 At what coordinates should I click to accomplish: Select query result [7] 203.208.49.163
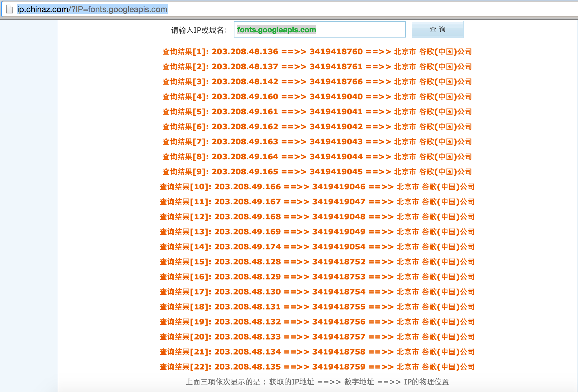pyautogui.click(x=317, y=142)
